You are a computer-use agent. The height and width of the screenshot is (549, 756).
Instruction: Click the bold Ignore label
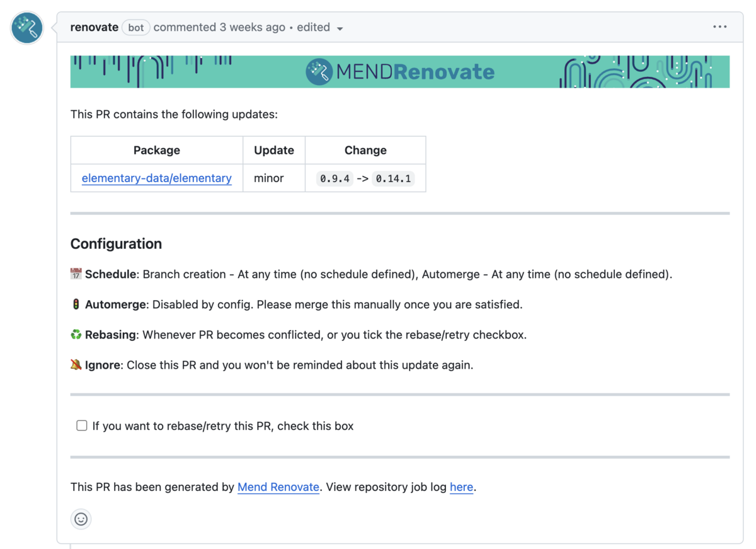(103, 365)
